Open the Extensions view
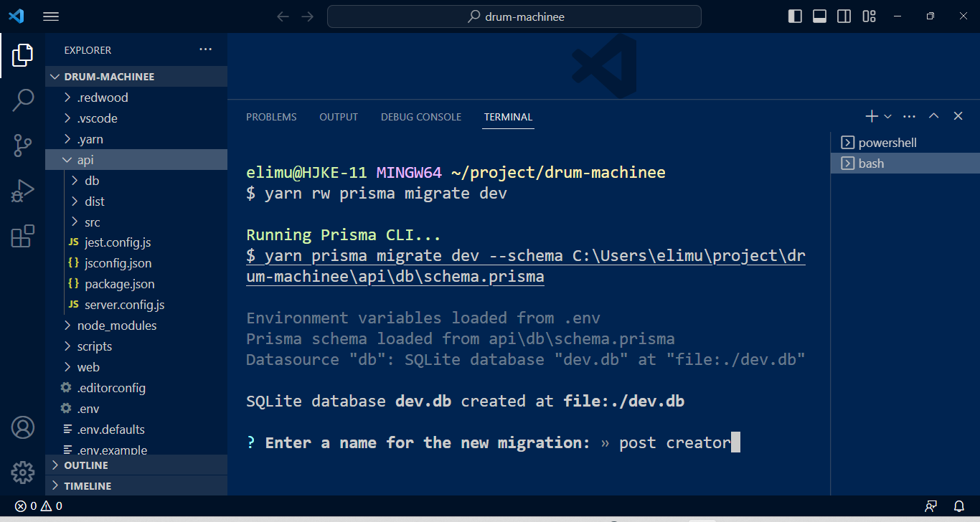Image resolution: width=980 pixels, height=522 pixels. [22, 236]
